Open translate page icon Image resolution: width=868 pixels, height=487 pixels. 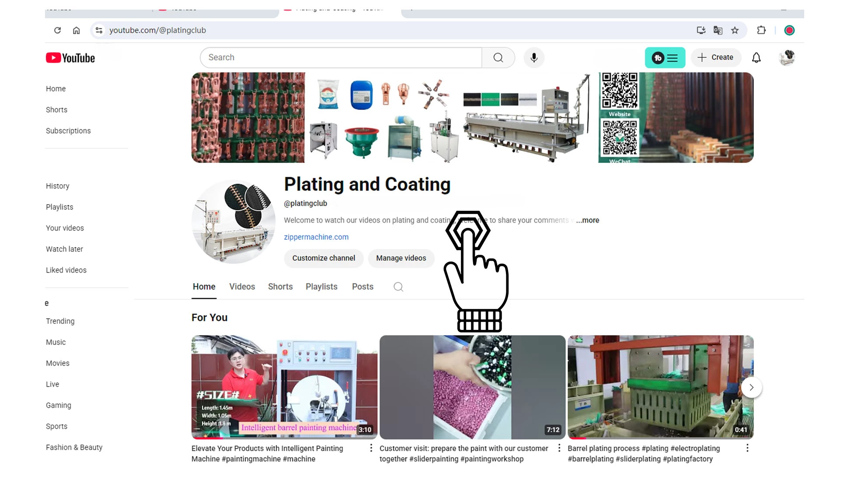tap(718, 30)
